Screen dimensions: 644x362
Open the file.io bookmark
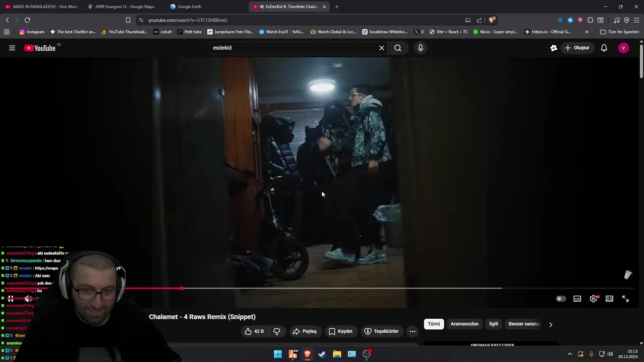(x=495, y=32)
